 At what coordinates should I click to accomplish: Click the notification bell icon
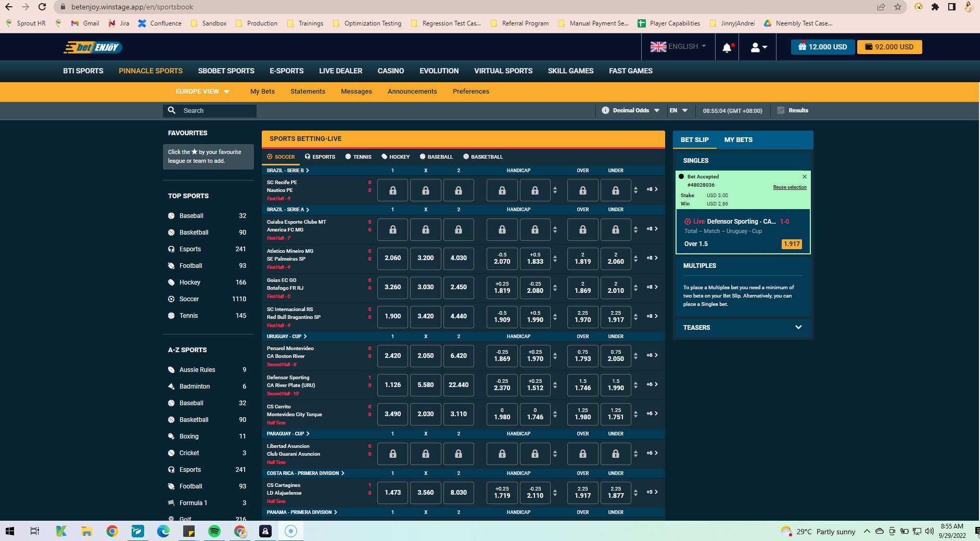tap(728, 47)
